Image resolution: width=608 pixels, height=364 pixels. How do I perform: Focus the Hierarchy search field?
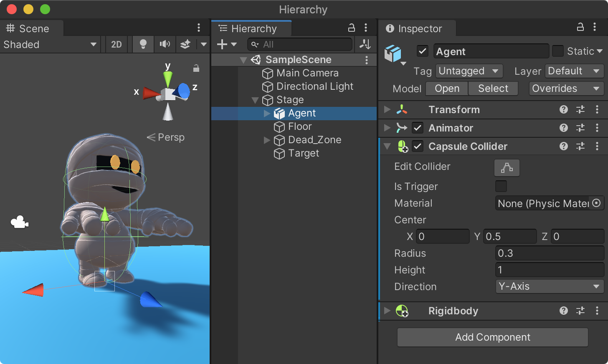tap(300, 44)
